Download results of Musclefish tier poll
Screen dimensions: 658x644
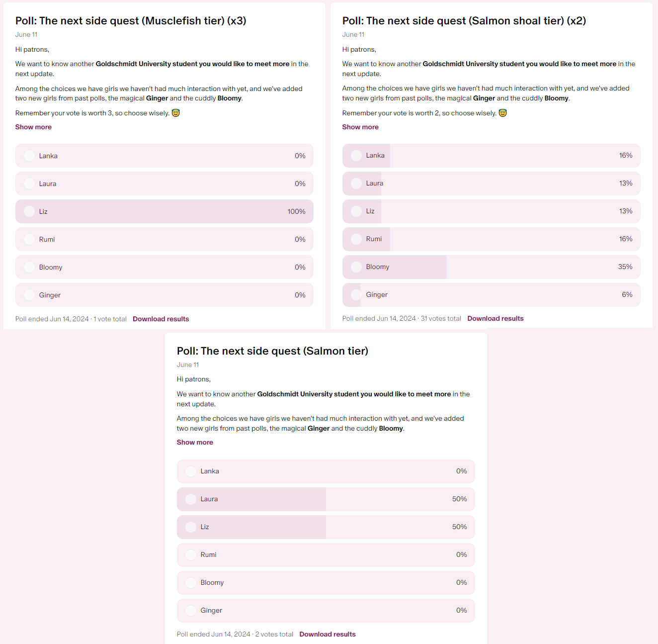(x=161, y=319)
